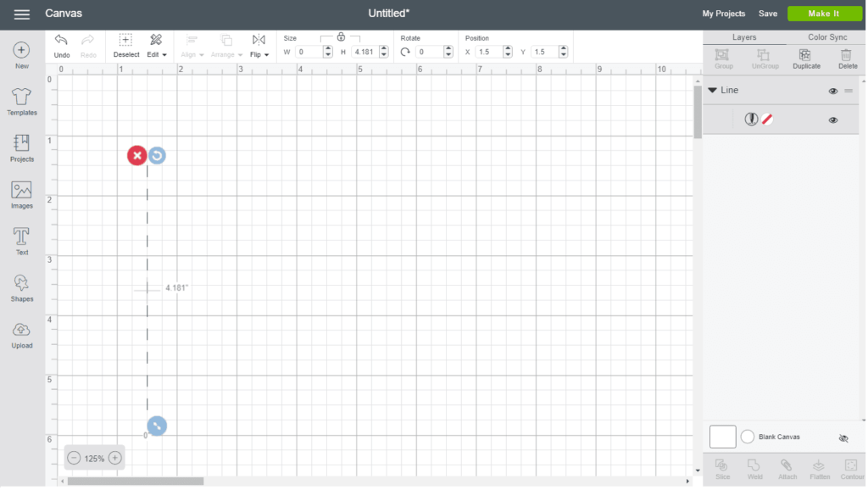The width and height of the screenshot is (868, 490).
Task: Step the X position spinner
Action: pyautogui.click(x=508, y=52)
